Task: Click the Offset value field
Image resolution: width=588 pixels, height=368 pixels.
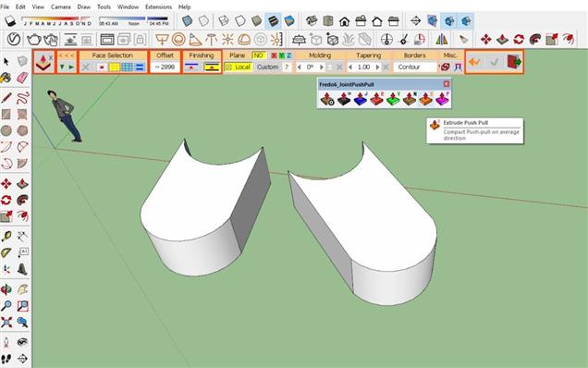Action: (x=165, y=67)
